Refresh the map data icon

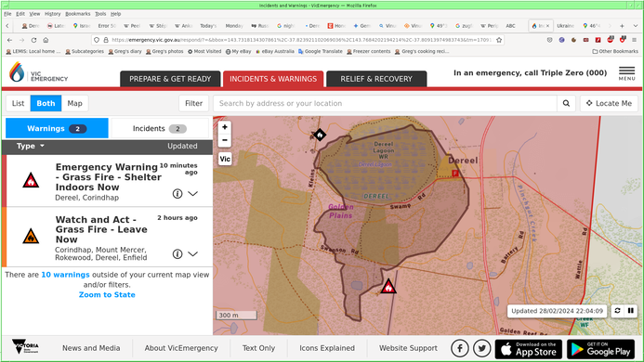click(x=617, y=311)
